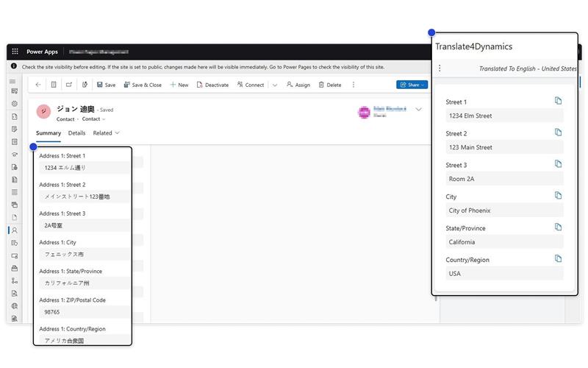Click translated text '123 Main Street'
Screen dimensions: 588x368
click(470, 148)
